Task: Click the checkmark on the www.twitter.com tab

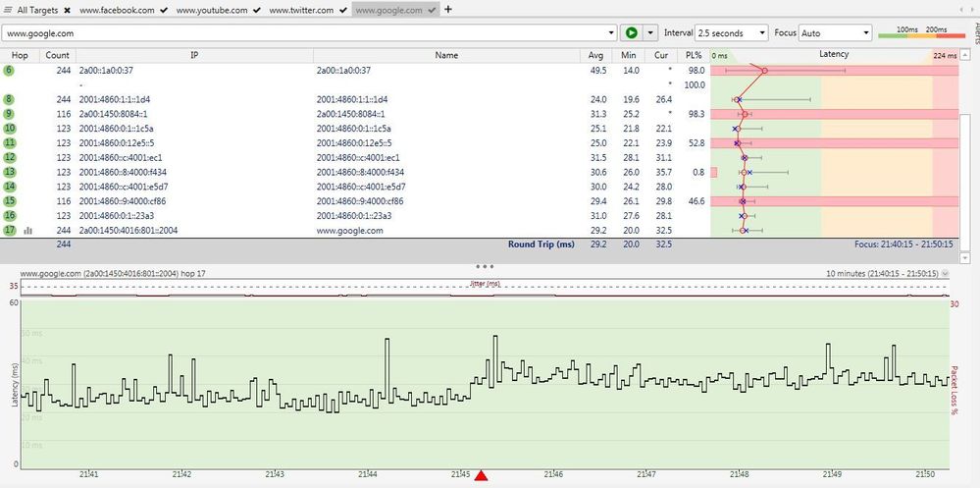Action: (342, 10)
